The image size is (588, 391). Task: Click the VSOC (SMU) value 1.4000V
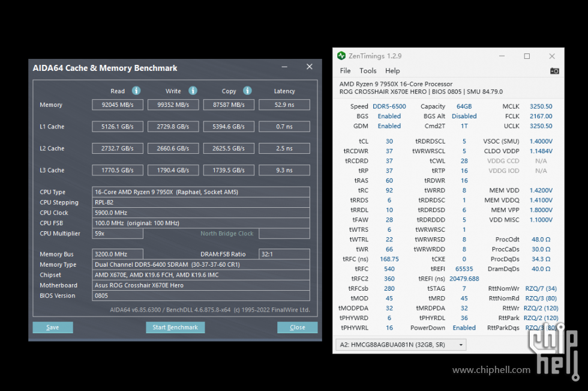pyautogui.click(x=541, y=141)
